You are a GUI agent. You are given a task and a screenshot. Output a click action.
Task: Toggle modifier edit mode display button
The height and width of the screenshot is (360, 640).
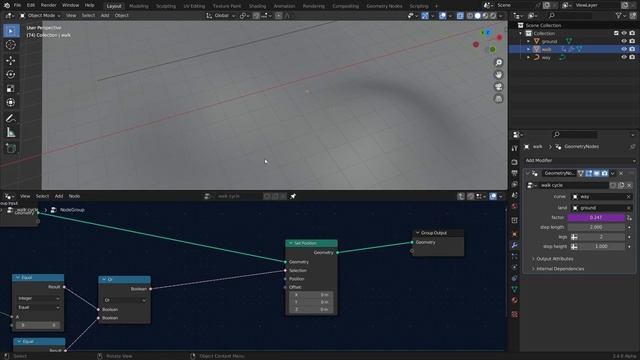589,173
